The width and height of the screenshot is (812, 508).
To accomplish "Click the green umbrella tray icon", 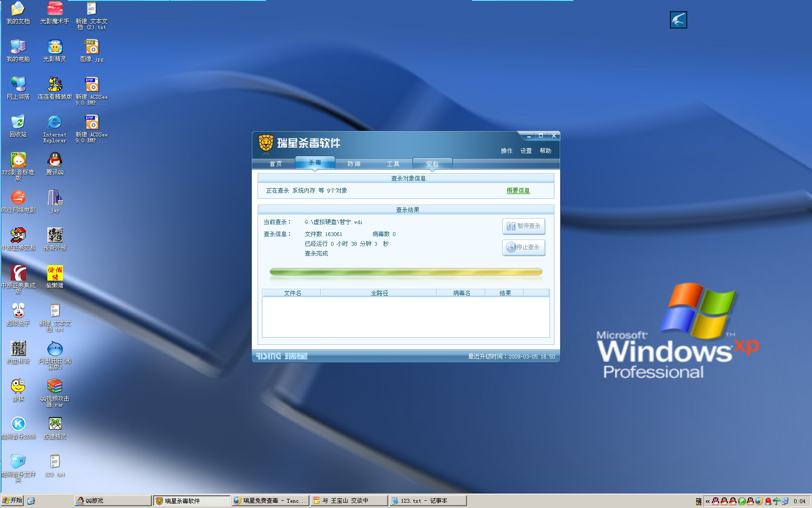I will (776, 501).
